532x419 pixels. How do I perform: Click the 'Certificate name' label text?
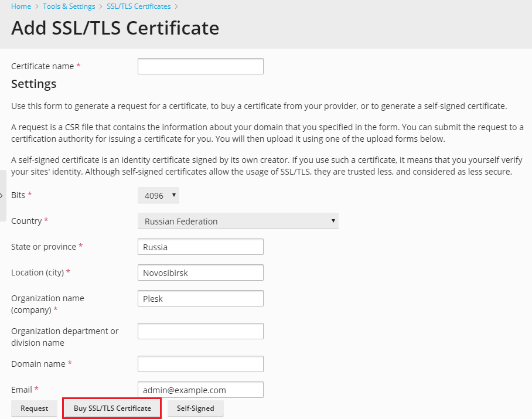coord(43,66)
